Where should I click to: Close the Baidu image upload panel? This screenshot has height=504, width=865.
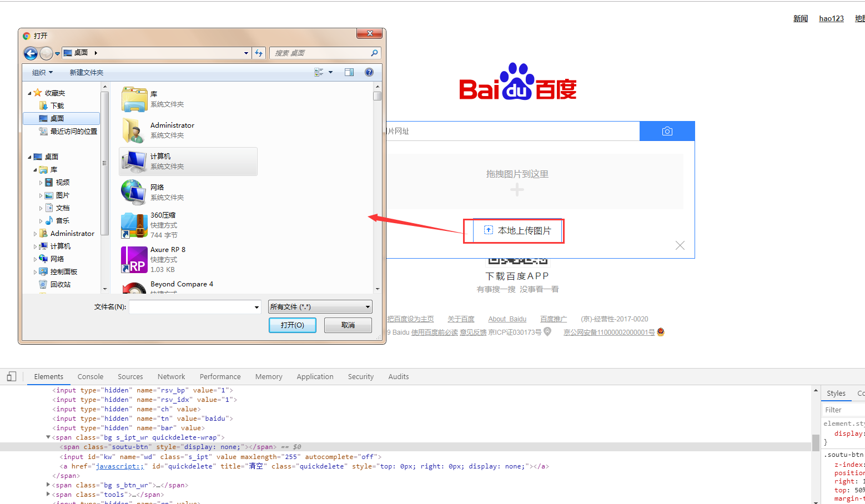(x=680, y=245)
